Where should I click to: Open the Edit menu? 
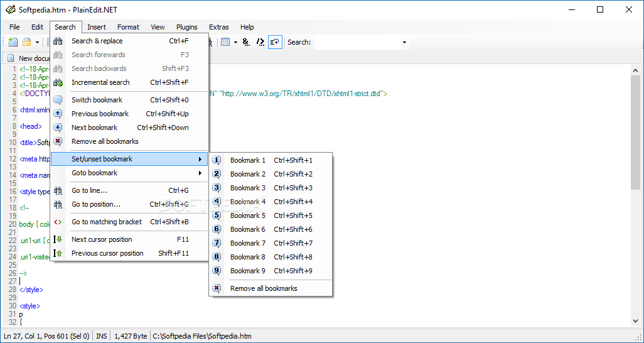pyautogui.click(x=37, y=27)
